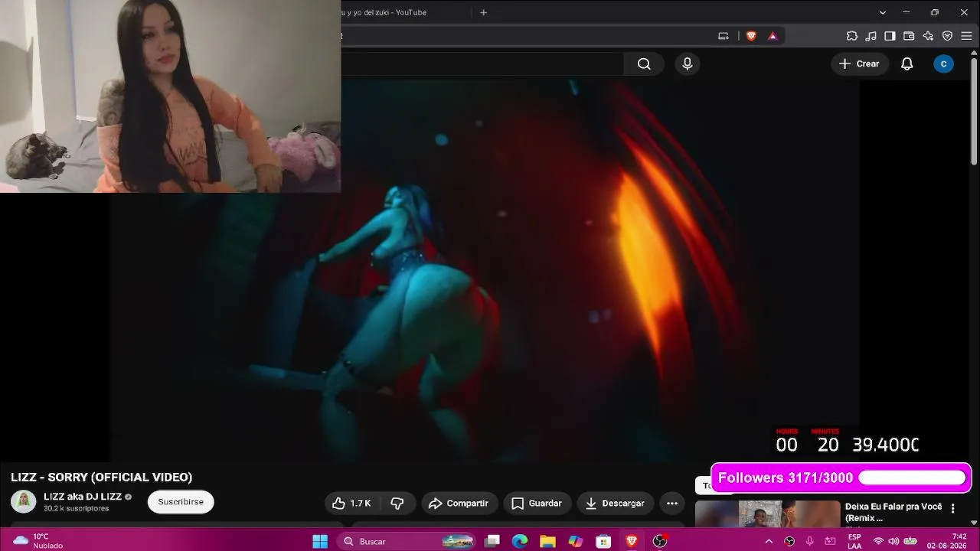The width and height of the screenshot is (980, 551).
Task: Open Copilot from the taskbar
Action: [x=576, y=542]
